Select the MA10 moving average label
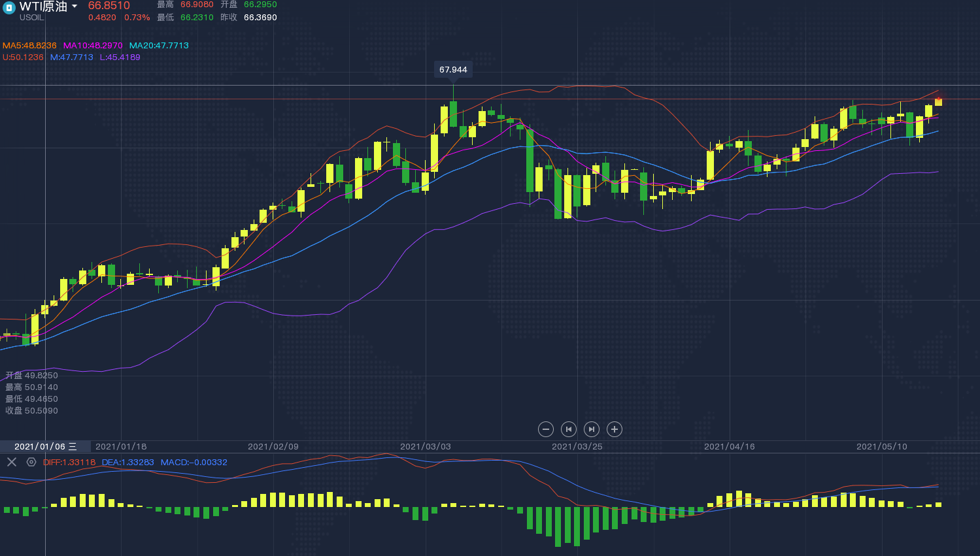 [x=93, y=46]
